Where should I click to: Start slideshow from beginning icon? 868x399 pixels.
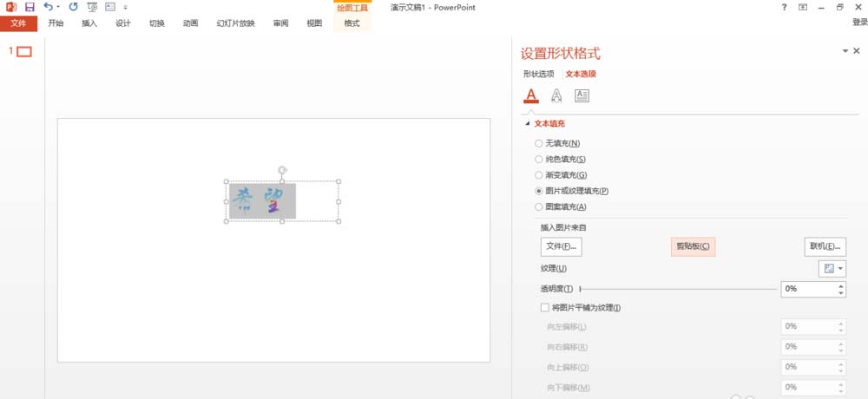(x=93, y=7)
